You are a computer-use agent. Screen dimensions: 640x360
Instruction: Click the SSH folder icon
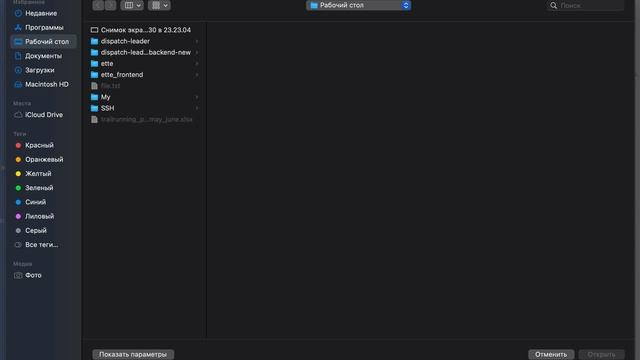click(94, 108)
